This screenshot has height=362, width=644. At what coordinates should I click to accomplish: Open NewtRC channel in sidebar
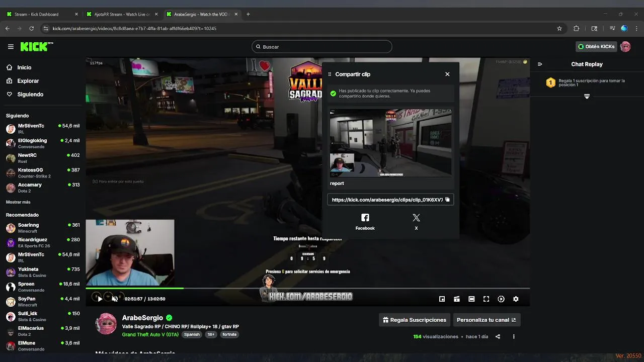coord(43,158)
